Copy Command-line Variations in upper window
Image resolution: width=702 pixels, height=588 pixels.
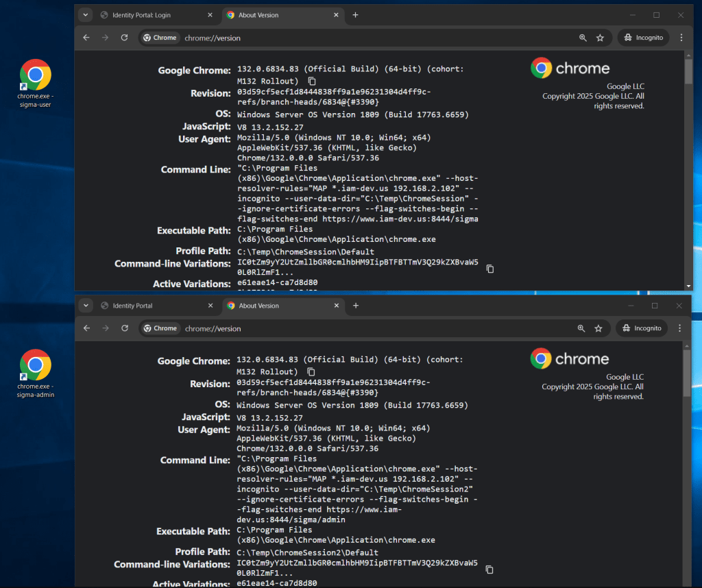pos(489,269)
